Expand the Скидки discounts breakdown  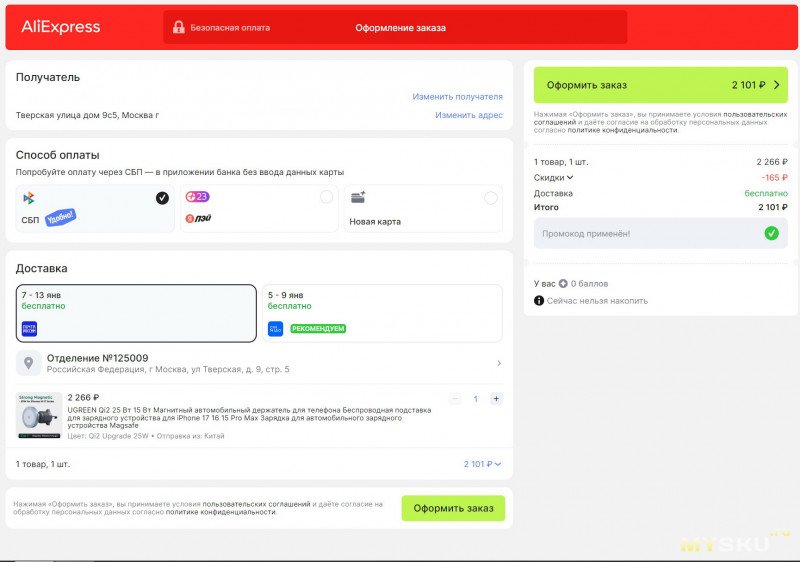[x=554, y=178]
